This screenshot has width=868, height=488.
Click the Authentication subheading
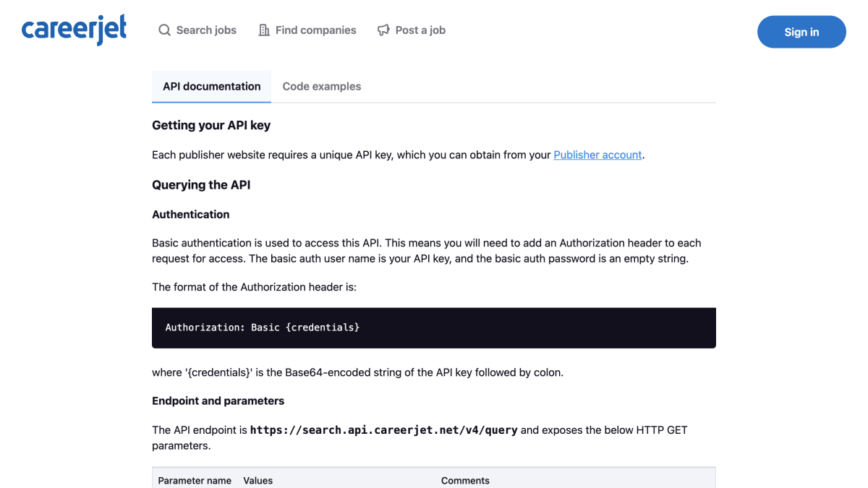coord(191,215)
